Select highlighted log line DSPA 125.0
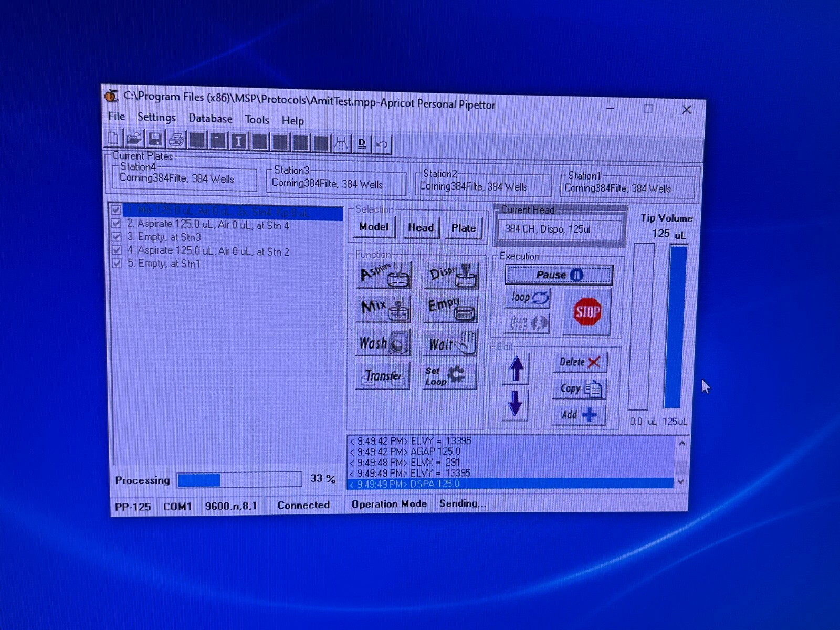840x630 pixels. [x=511, y=484]
